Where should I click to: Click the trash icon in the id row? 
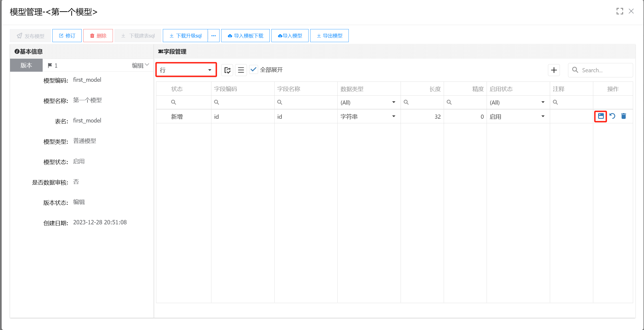[624, 116]
